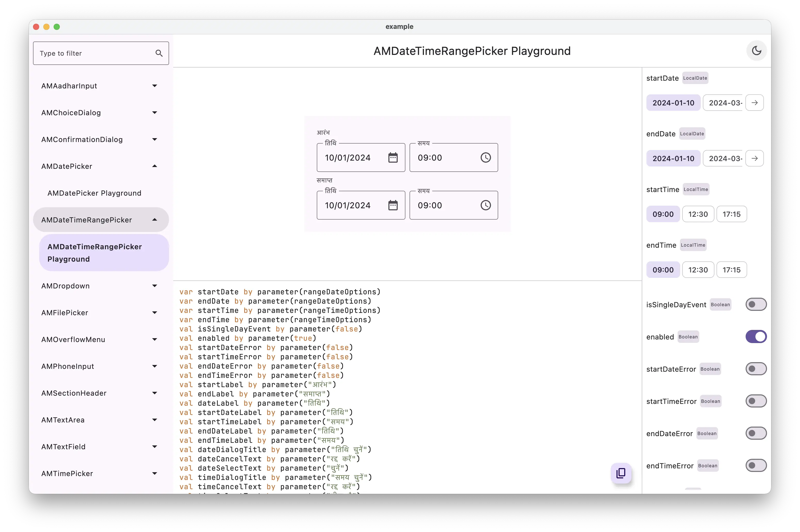The width and height of the screenshot is (800, 532).
Task: Collapse the AMDatePicker section
Action: point(101,166)
